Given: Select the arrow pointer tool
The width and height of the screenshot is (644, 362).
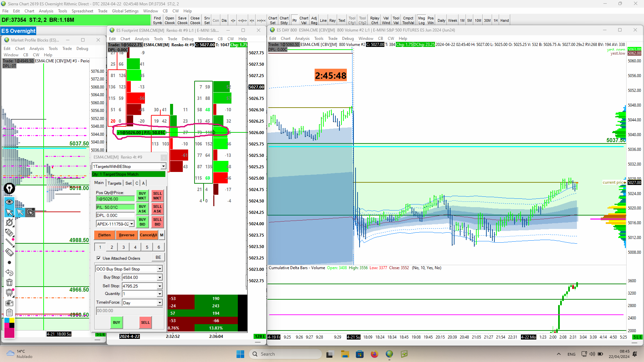Looking at the screenshot, I should point(9,212).
